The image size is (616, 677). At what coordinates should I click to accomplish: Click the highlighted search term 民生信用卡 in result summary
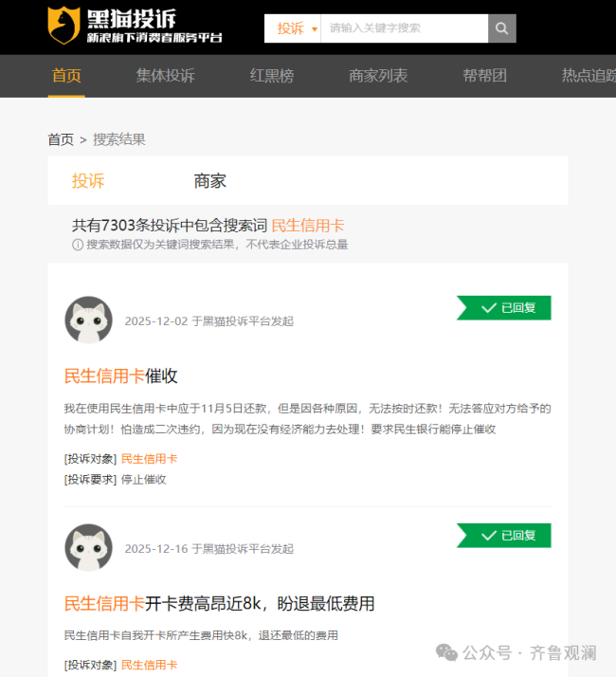308,226
